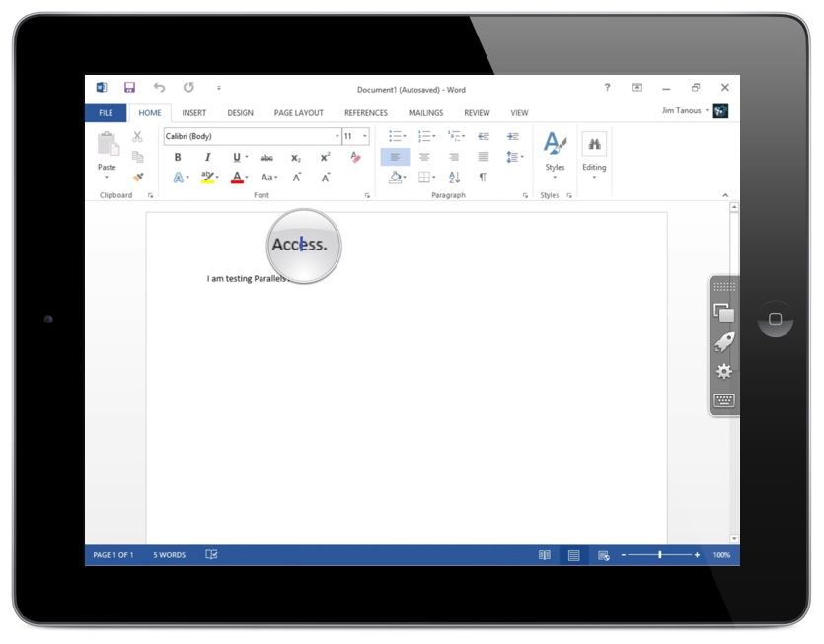Screen dimensions: 824x644
Task: Click the text highlight color button
Action: tap(207, 178)
